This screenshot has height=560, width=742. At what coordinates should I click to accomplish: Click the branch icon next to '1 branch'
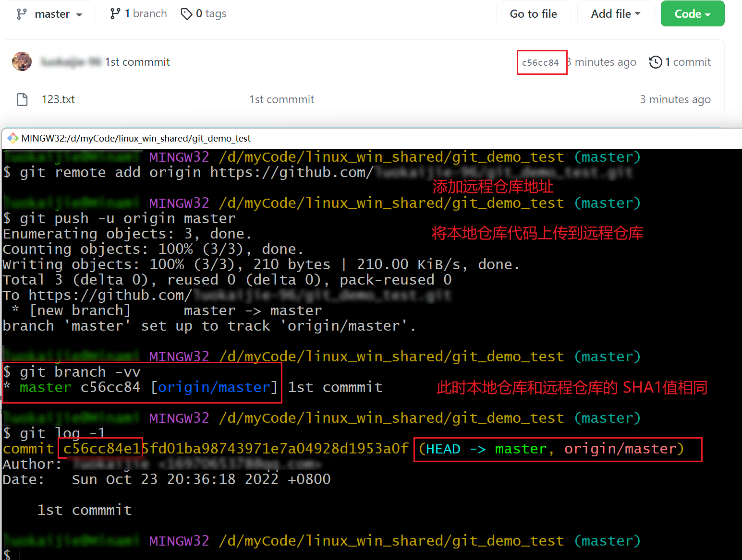115,14
